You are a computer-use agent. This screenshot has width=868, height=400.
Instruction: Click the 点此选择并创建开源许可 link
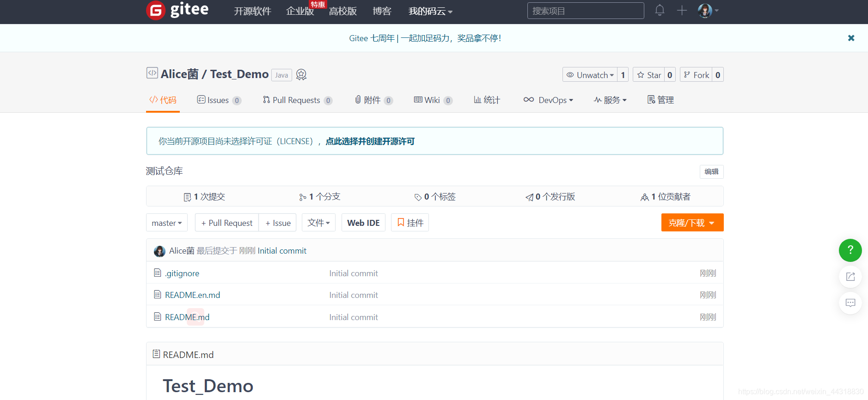pyautogui.click(x=370, y=141)
